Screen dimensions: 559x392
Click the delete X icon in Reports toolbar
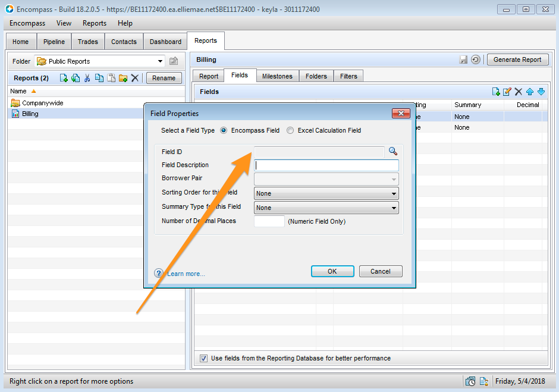tap(135, 78)
